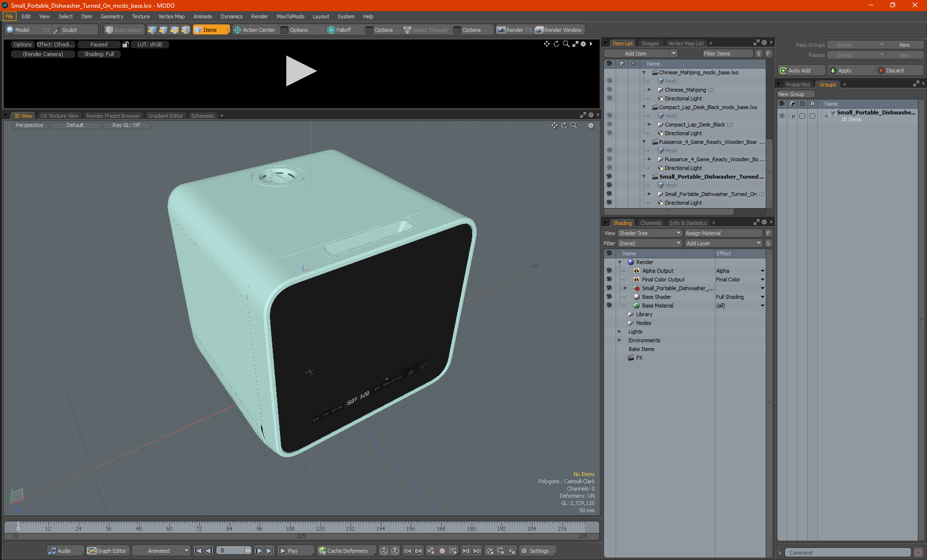927x560 pixels.
Task: Open the MaxToModo menu
Action: (x=290, y=16)
